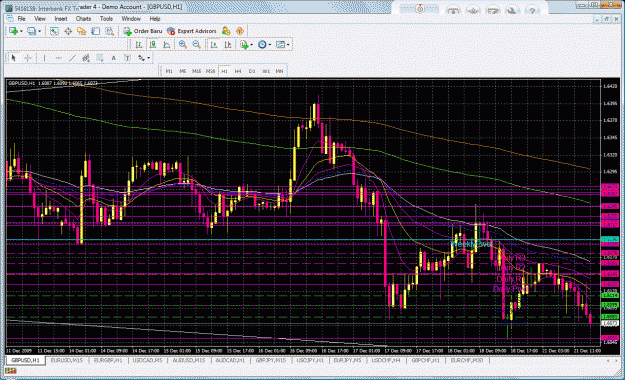The width and height of the screenshot is (625, 380).
Task: Select the arrow cursor tool
Action: tap(14, 58)
